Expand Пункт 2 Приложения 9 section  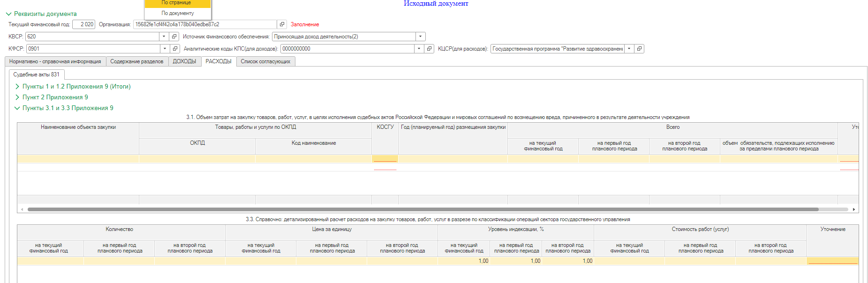tap(17, 97)
